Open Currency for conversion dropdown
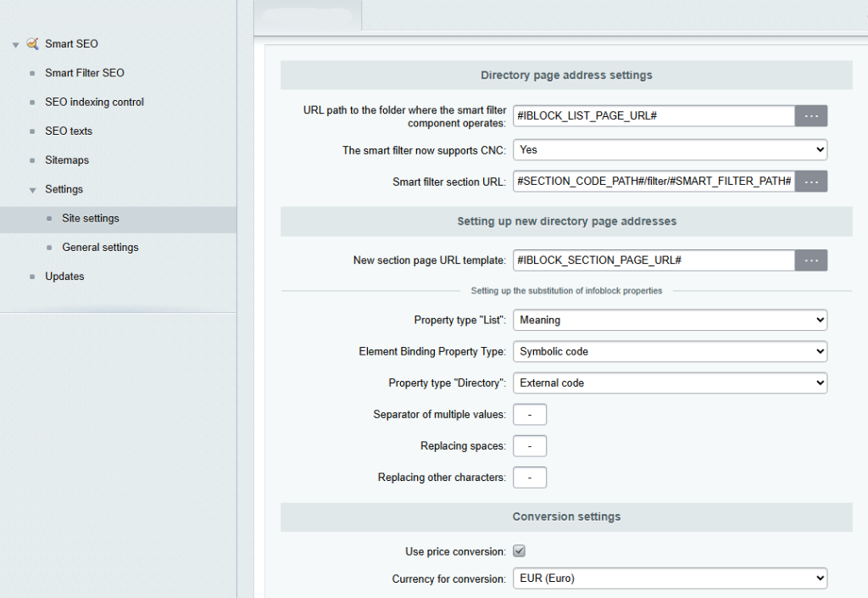The height and width of the screenshot is (598, 868). [x=670, y=578]
